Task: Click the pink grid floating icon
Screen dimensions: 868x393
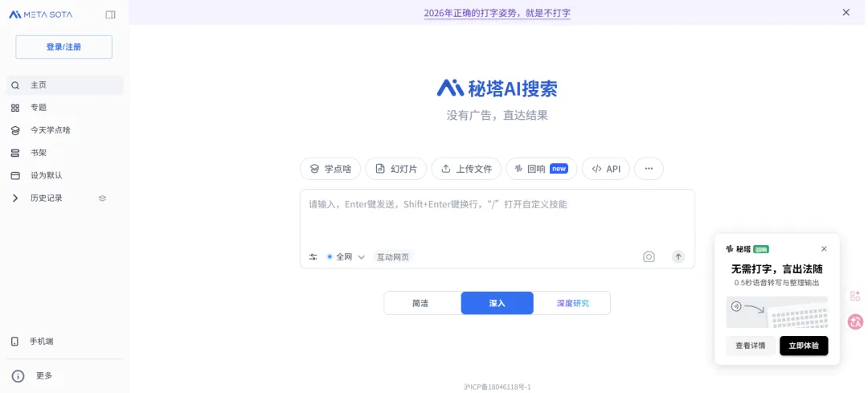Action: coord(855,296)
